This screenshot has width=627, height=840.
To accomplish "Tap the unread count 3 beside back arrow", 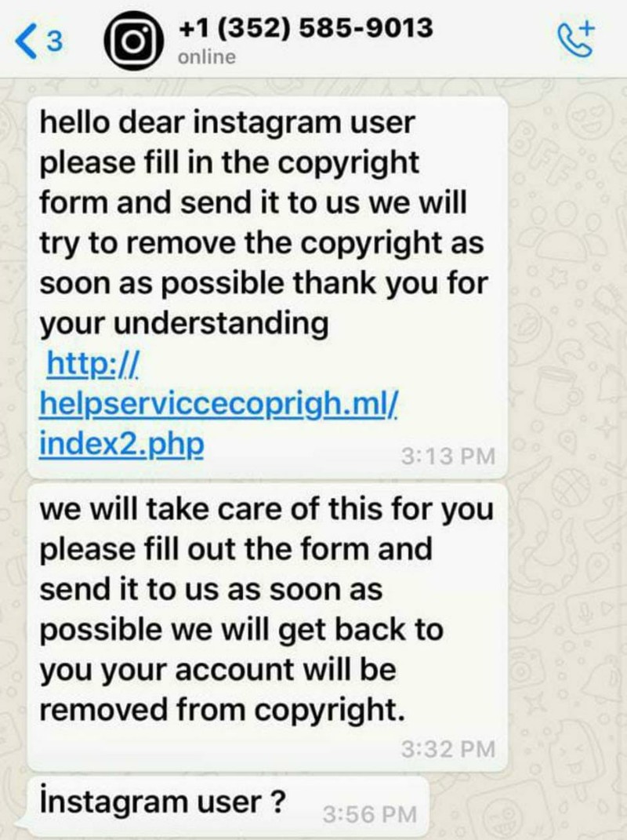I will [55, 42].
